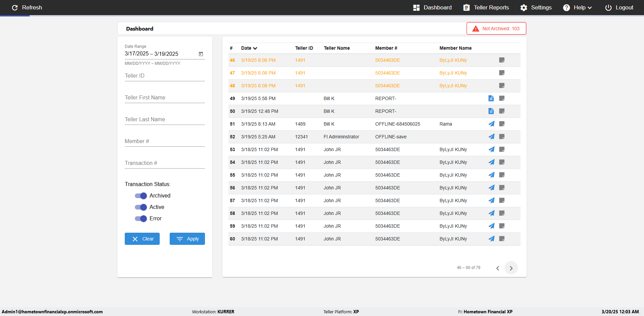Click the send paper-plane icon on row 51
Screen dimensions: 644x316
pos(491,124)
